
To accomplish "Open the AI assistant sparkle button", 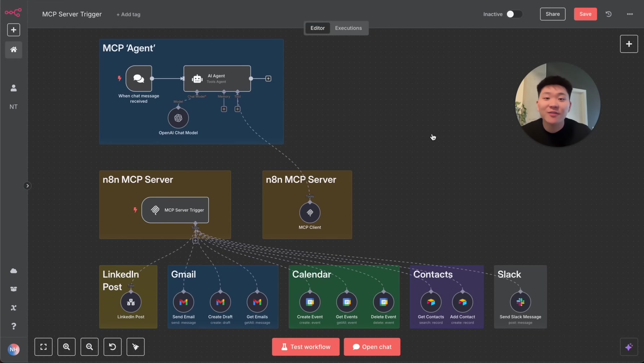I will [629, 347].
